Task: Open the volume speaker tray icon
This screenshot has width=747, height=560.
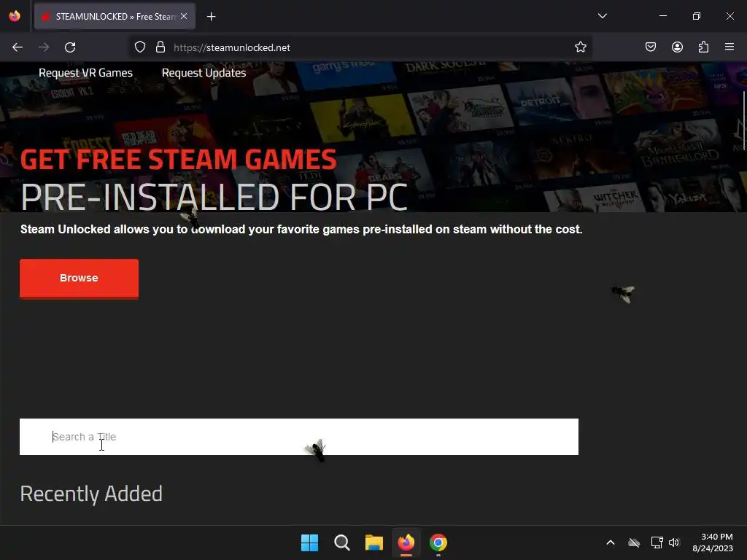Action: [x=674, y=542]
